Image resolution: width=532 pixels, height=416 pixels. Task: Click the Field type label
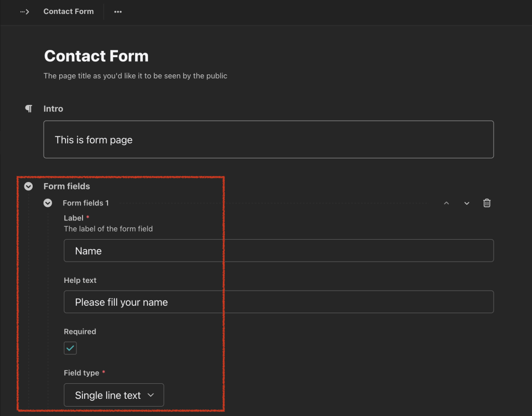coord(82,373)
